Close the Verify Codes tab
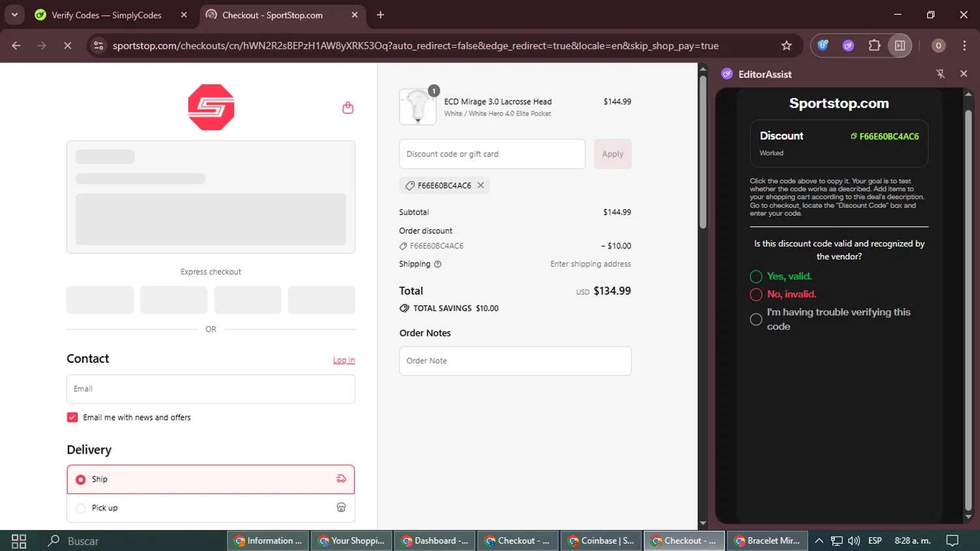980x551 pixels. 184,14
